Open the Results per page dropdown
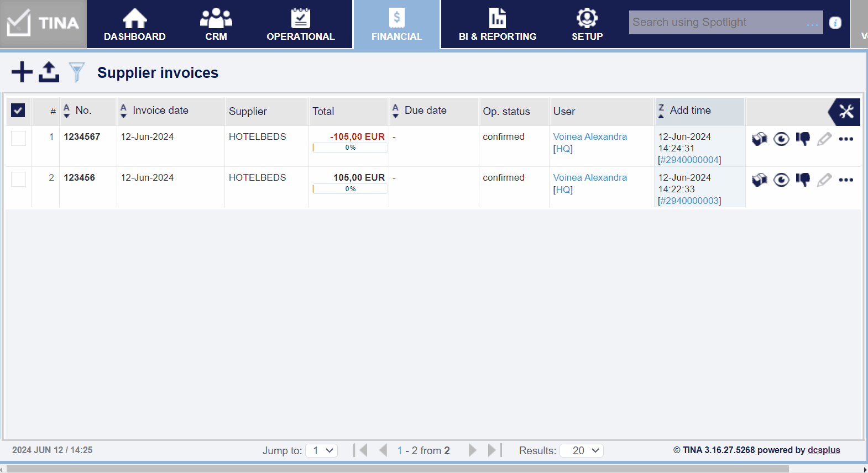The height and width of the screenshot is (473, 868). pyautogui.click(x=582, y=450)
